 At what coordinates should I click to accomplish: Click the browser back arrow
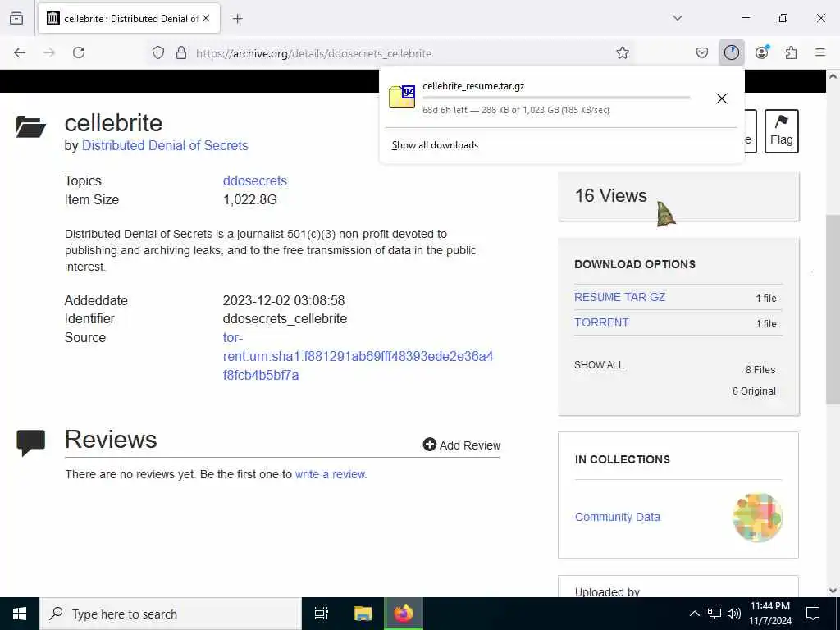tap(20, 52)
